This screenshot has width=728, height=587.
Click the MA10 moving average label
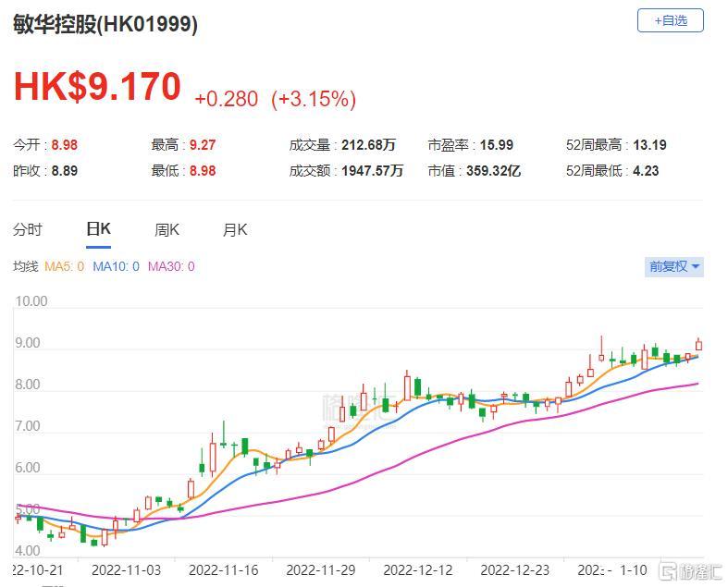pyautogui.click(x=116, y=267)
